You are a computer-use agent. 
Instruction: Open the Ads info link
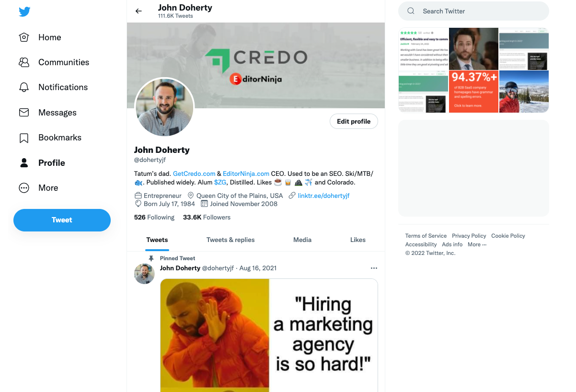point(452,244)
